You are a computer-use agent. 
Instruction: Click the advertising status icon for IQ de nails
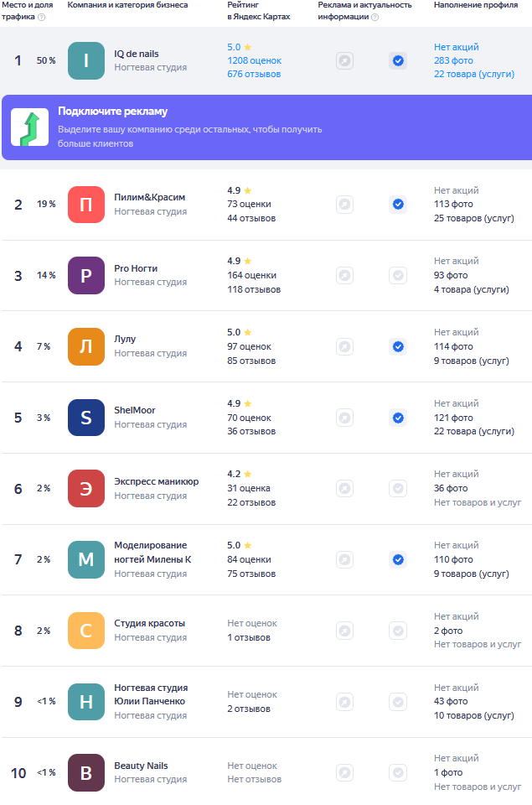point(344,61)
